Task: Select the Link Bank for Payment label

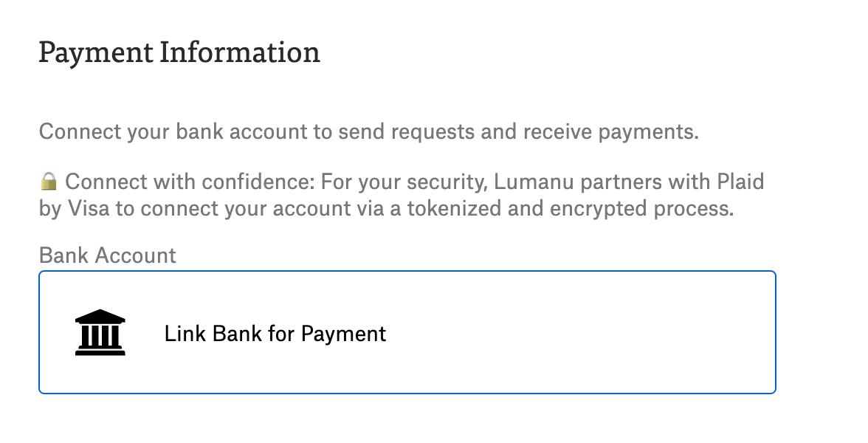Action: pos(275,334)
